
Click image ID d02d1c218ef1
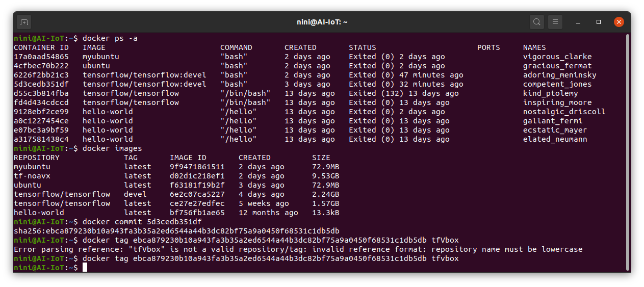[197, 176]
